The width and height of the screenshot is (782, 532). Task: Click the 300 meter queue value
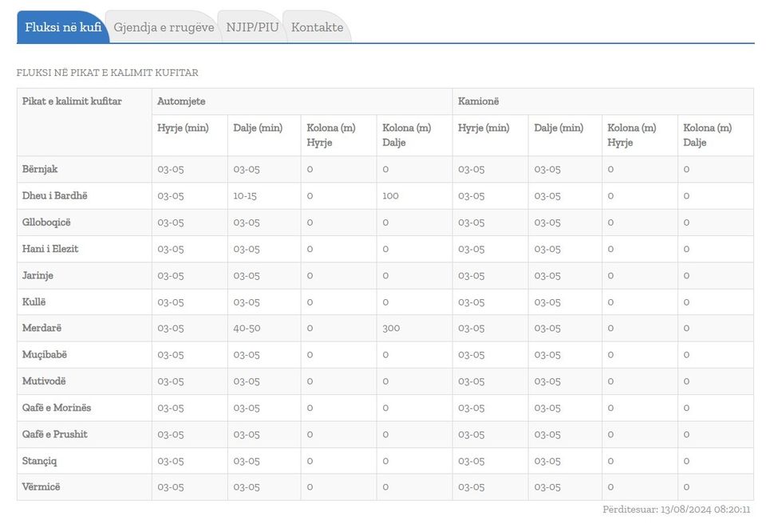[391, 328]
